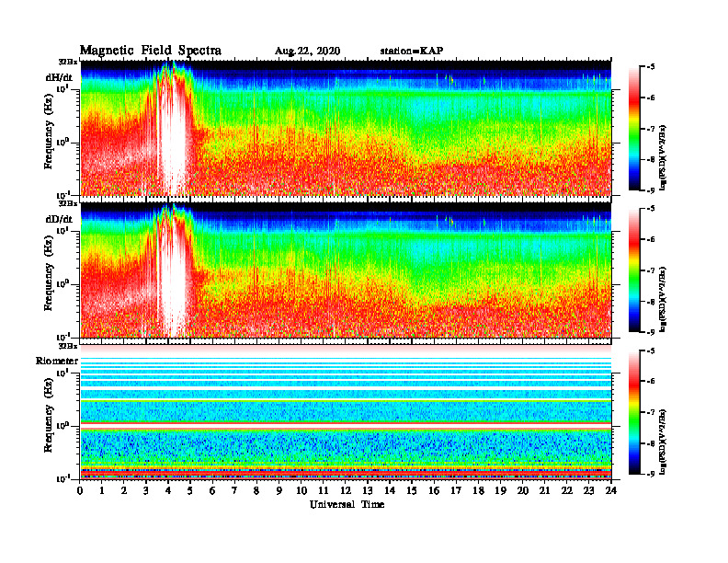Click the "32Hz" label atop dD/dt panel
This screenshot has height=563, width=728.
68,203
